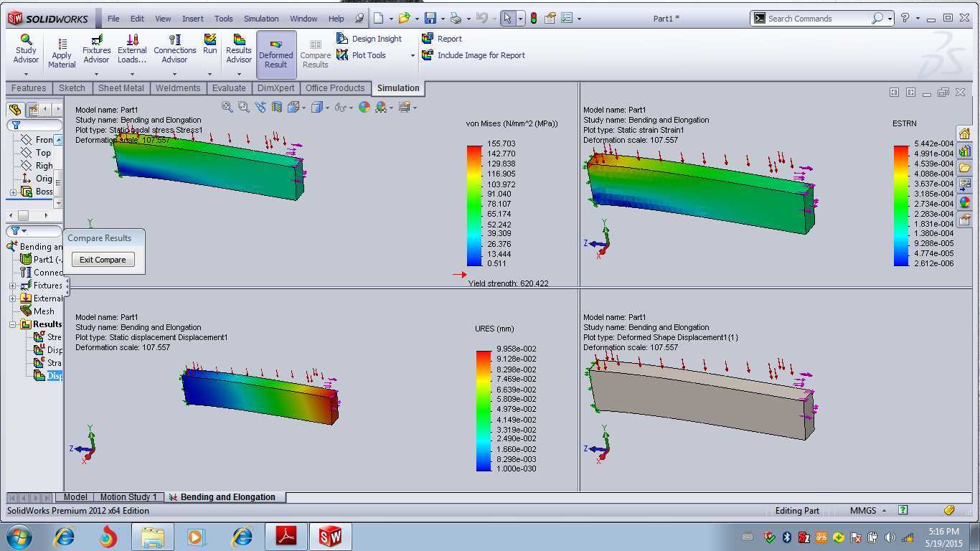Click the FeatureManager design tree tab
This screenshot has height=551, width=980.
15,110
